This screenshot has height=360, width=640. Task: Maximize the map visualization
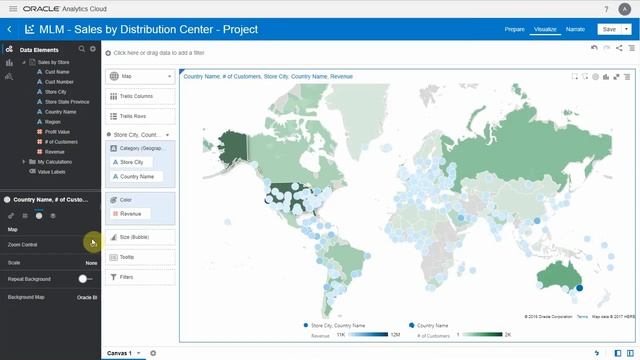pos(616,76)
